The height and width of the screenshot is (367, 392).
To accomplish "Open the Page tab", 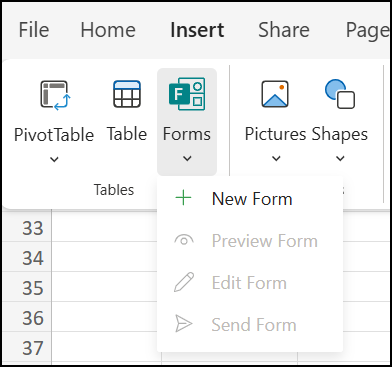I will (x=368, y=31).
